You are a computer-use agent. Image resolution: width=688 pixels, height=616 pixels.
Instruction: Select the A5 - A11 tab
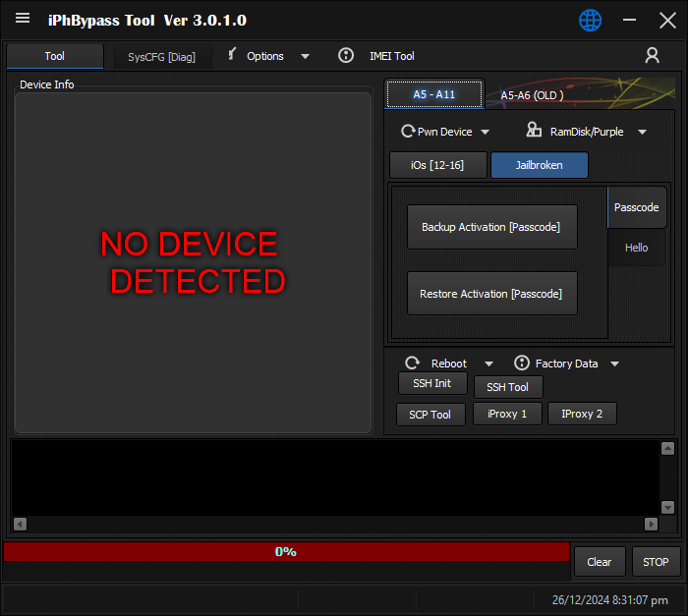pyautogui.click(x=434, y=94)
